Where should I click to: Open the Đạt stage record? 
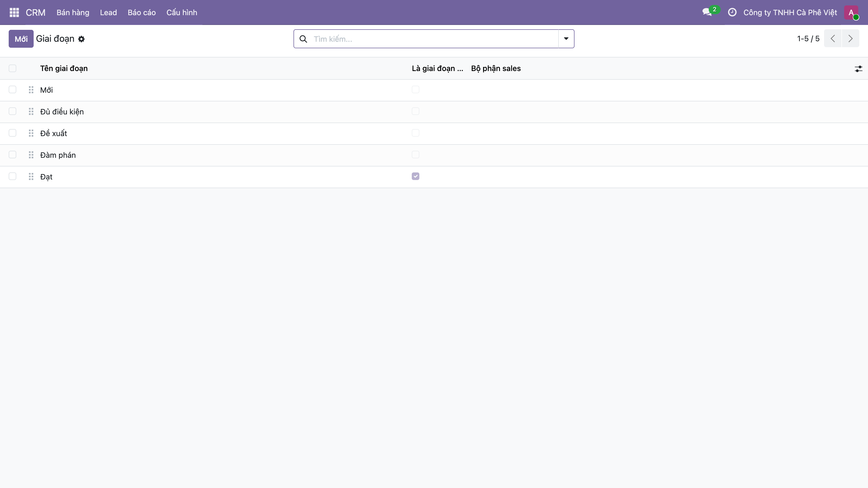click(46, 177)
